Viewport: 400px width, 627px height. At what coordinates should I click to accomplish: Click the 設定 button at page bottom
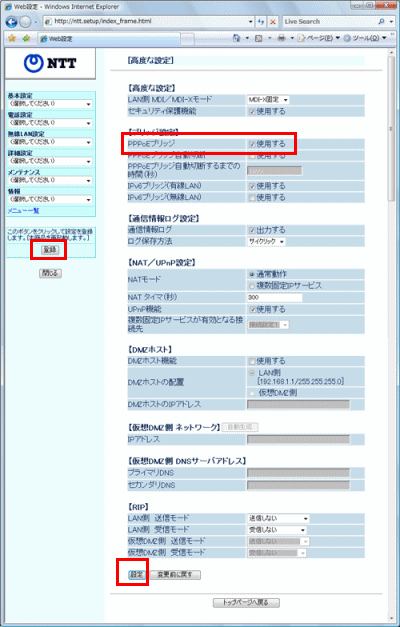pos(137,575)
